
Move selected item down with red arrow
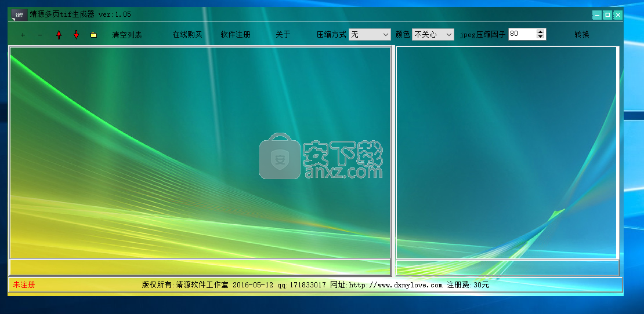76,35
